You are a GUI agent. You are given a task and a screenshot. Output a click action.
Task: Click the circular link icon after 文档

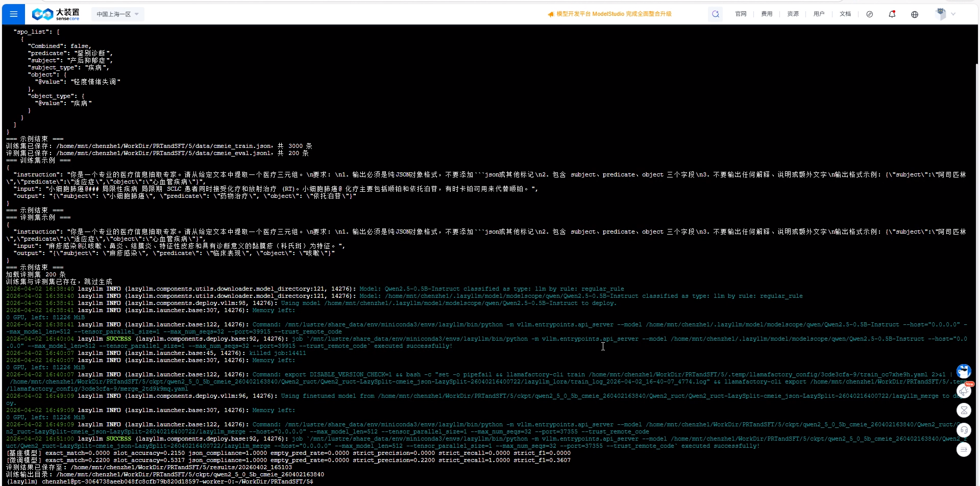click(x=870, y=14)
